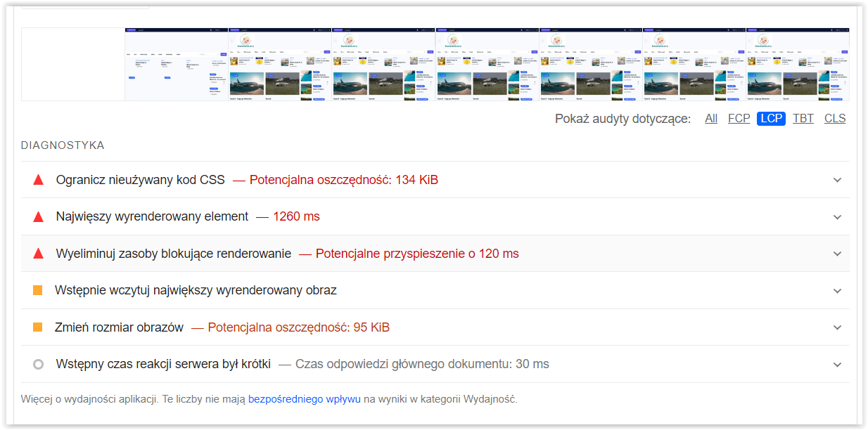Open the second filmstrip frame without images
This screenshot has height=430, width=868.
coord(177,64)
